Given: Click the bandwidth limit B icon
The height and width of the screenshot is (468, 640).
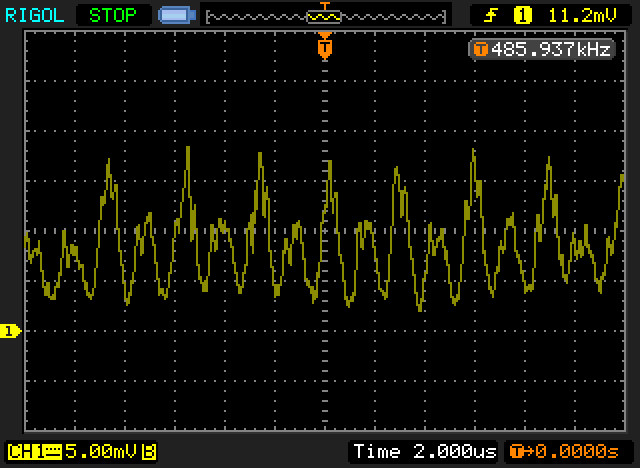Looking at the screenshot, I should [x=149, y=452].
